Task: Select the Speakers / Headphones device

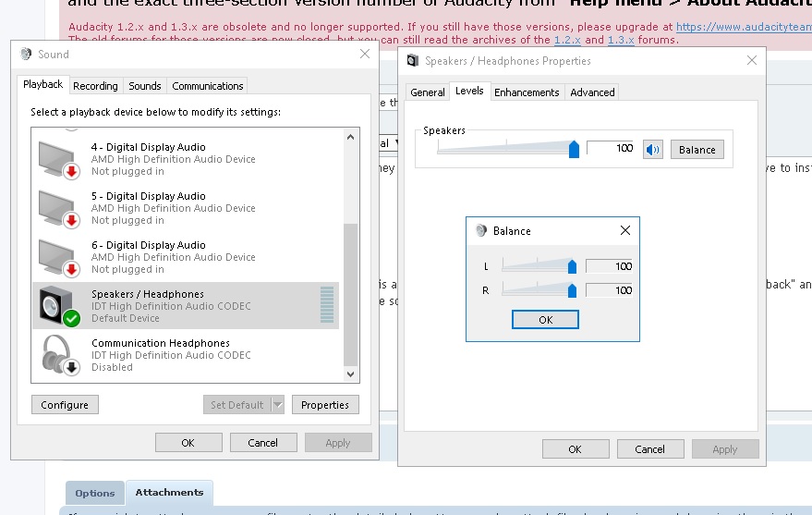Action: pyautogui.click(x=186, y=306)
